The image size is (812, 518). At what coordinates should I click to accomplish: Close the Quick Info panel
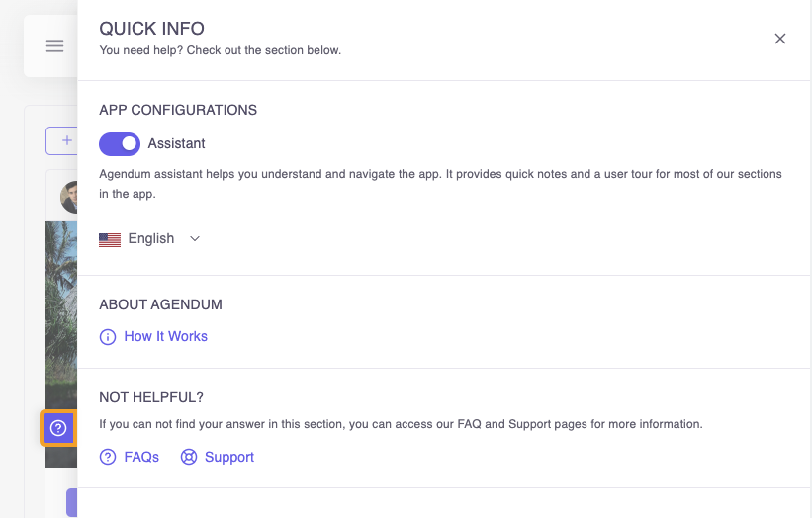click(x=779, y=39)
